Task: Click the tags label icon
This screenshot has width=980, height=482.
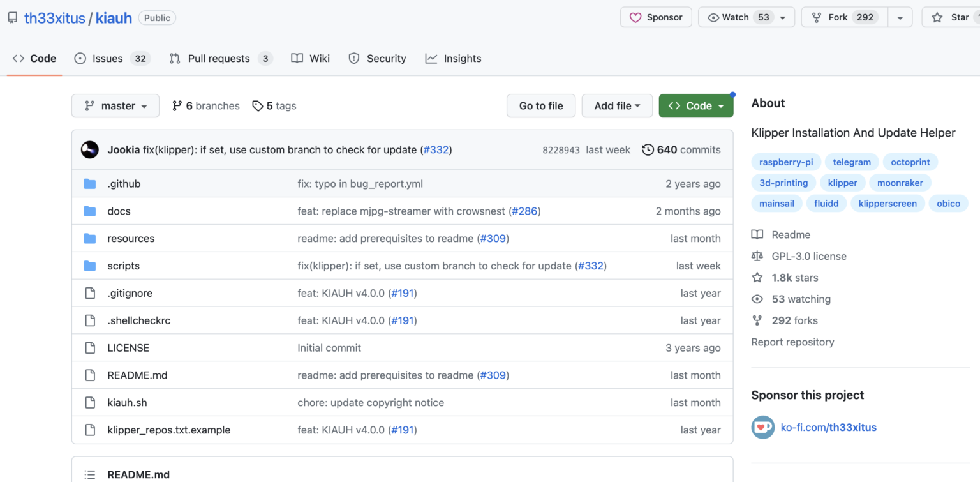Action: (x=258, y=106)
